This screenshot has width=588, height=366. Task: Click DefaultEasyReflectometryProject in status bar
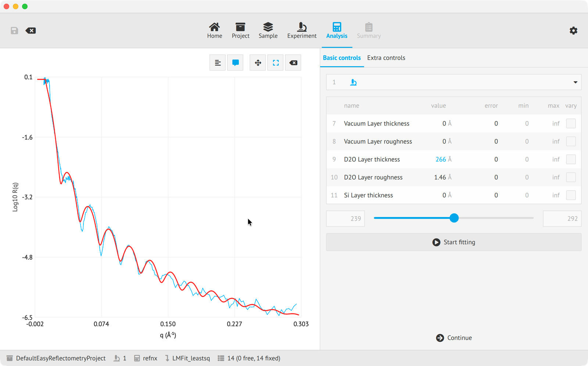(56, 358)
